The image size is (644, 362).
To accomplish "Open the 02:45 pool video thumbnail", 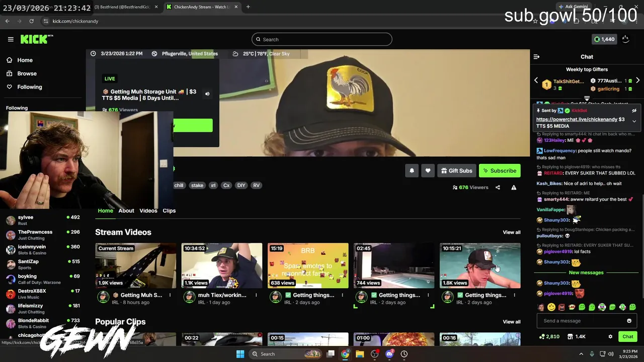I will point(394,266).
